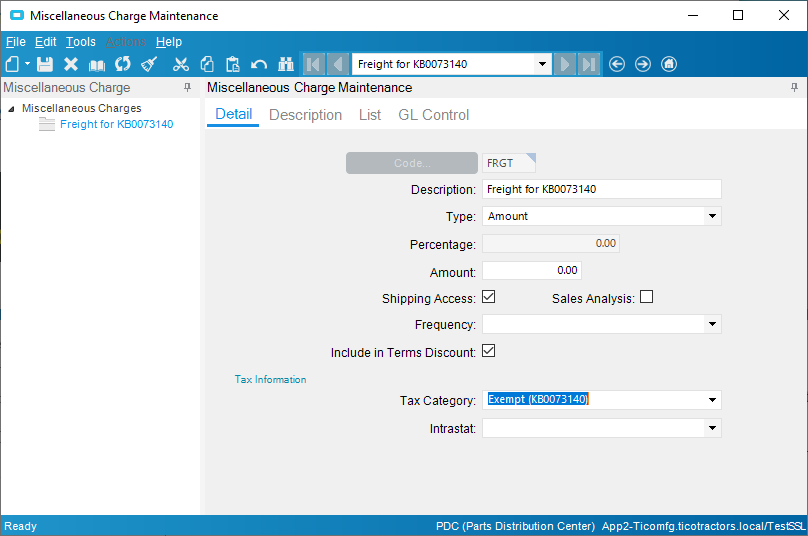Cut with the scissors icon
This screenshot has height=536, width=808.
tap(181, 64)
